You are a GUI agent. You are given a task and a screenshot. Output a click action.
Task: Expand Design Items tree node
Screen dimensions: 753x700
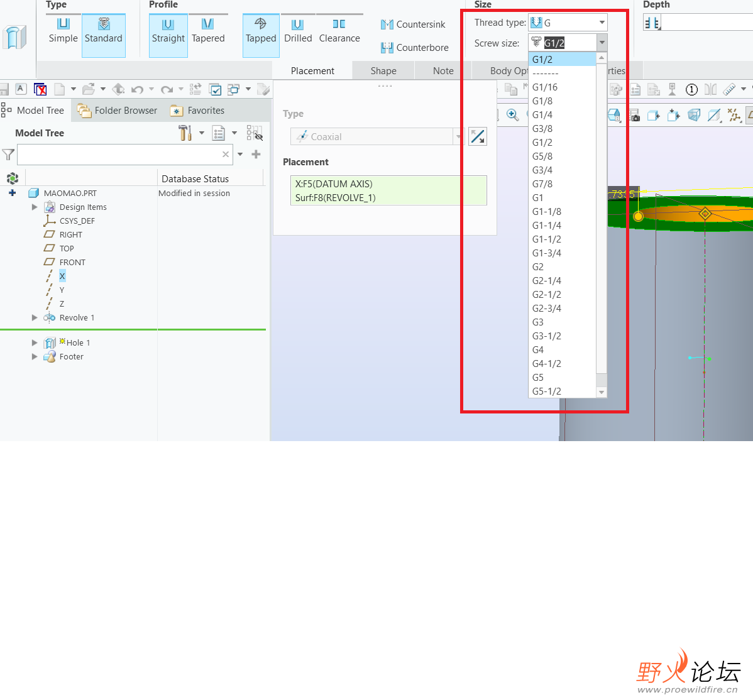click(x=35, y=207)
